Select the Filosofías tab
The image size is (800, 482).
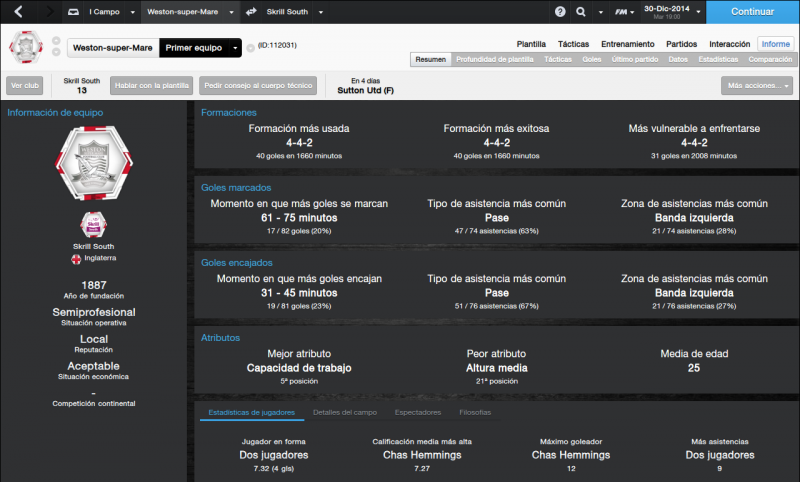point(475,412)
